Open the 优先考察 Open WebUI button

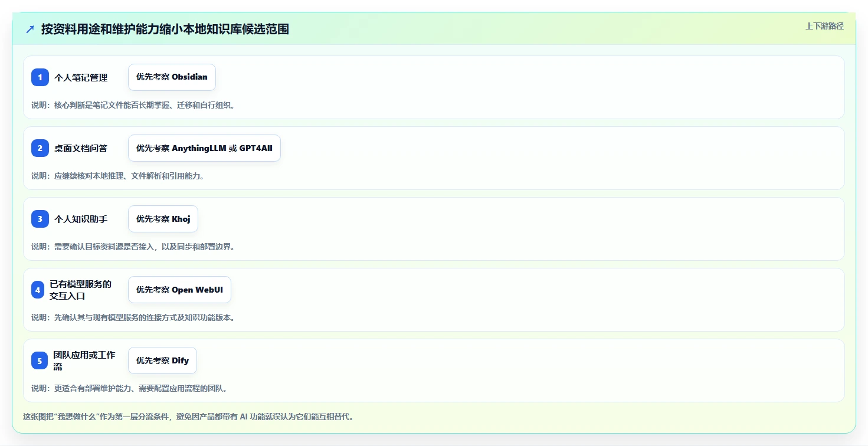[x=179, y=290]
